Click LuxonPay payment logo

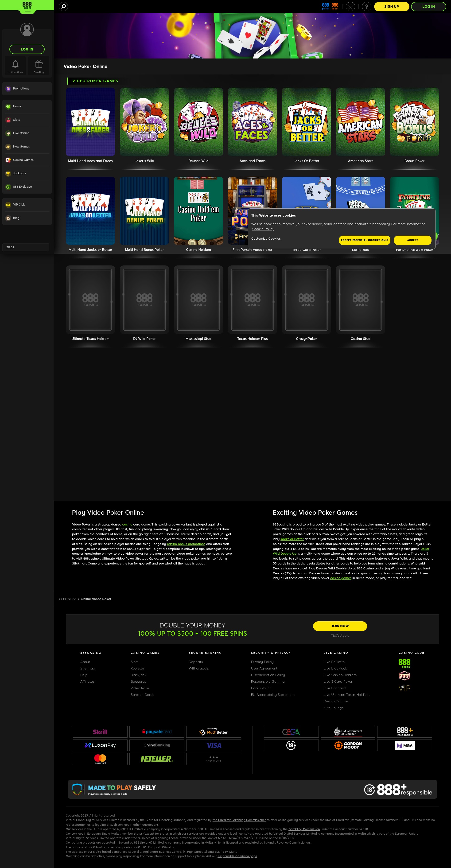[100, 745]
